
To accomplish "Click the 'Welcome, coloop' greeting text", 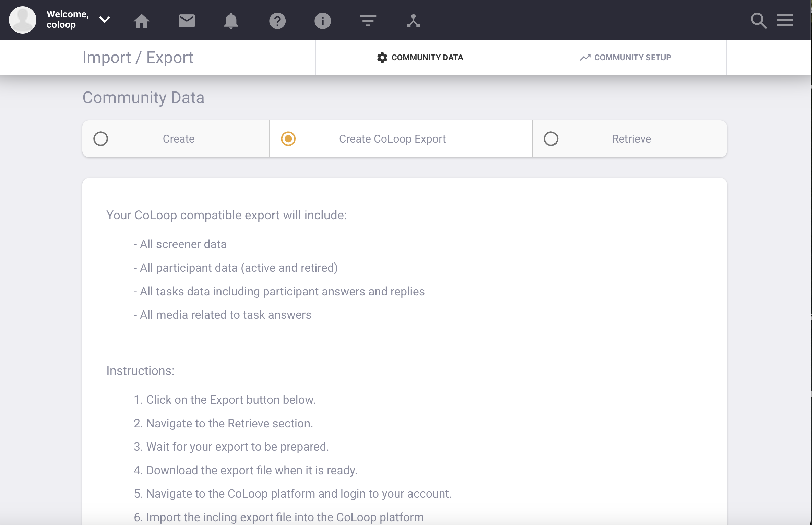I will pyautogui.click(x=68, y=20).
